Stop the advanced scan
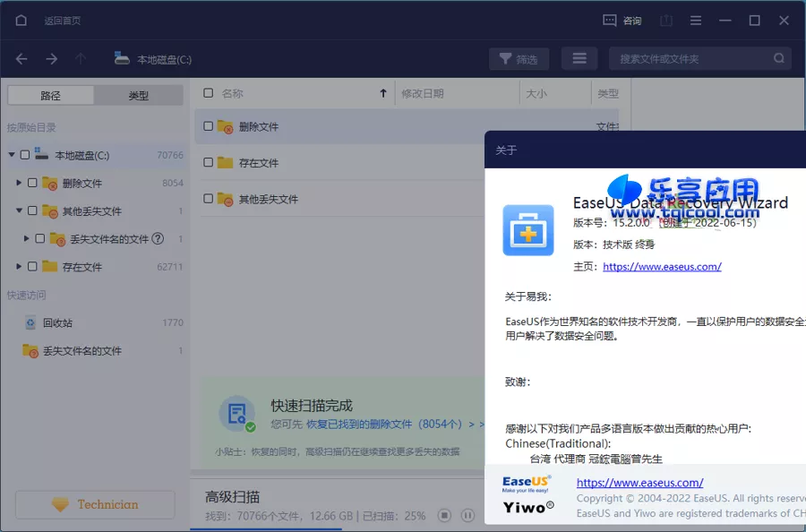The width and height of the screenshot is (806, 532). (x=444, y=515)
